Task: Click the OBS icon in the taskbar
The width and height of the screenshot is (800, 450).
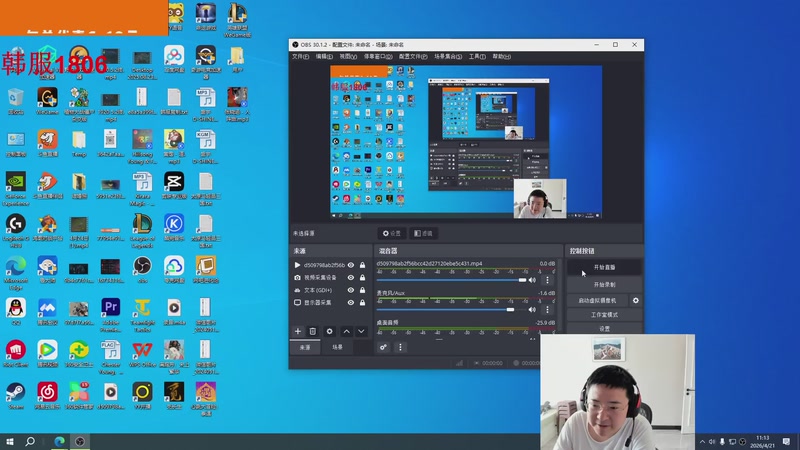Action: tap(80, 441)
